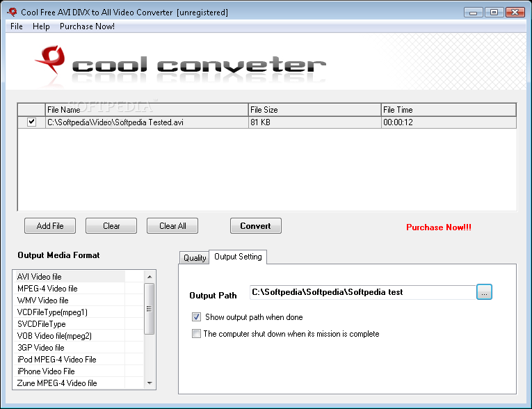Image resolution: width=532 pixels, height=409 pixels.
Task: Click the title bar application icon
Action: point(12,13)
